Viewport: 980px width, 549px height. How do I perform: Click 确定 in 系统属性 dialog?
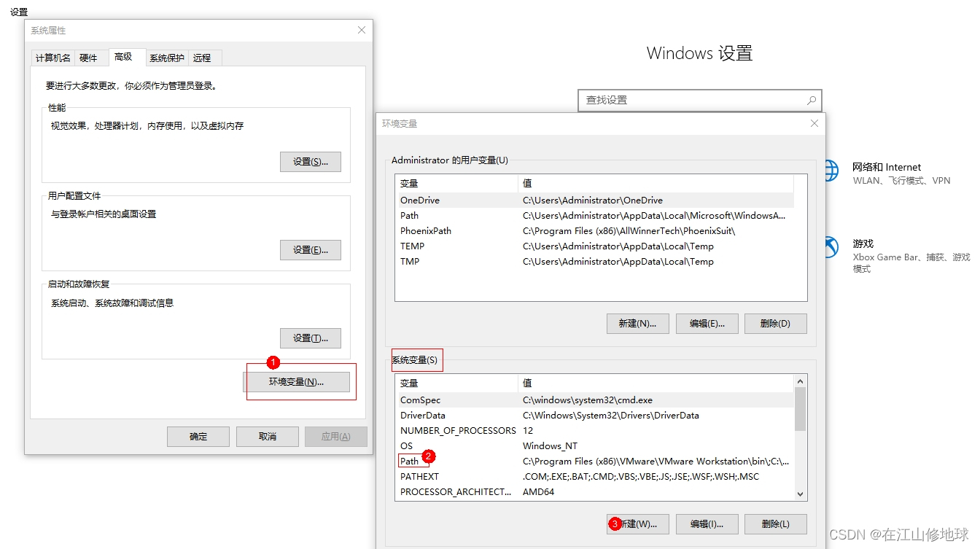[198, 436]
